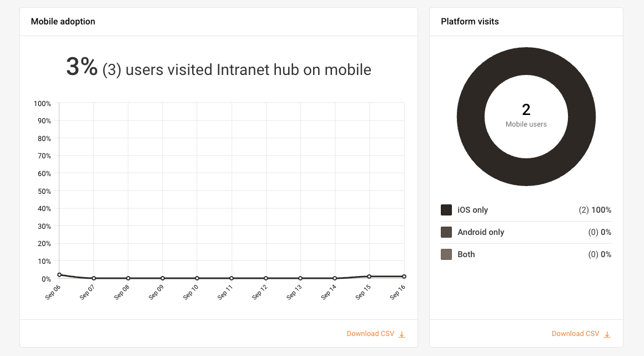644x356 pixels.
Task: Click the Mobile adoption panel header
Action: 62,21
